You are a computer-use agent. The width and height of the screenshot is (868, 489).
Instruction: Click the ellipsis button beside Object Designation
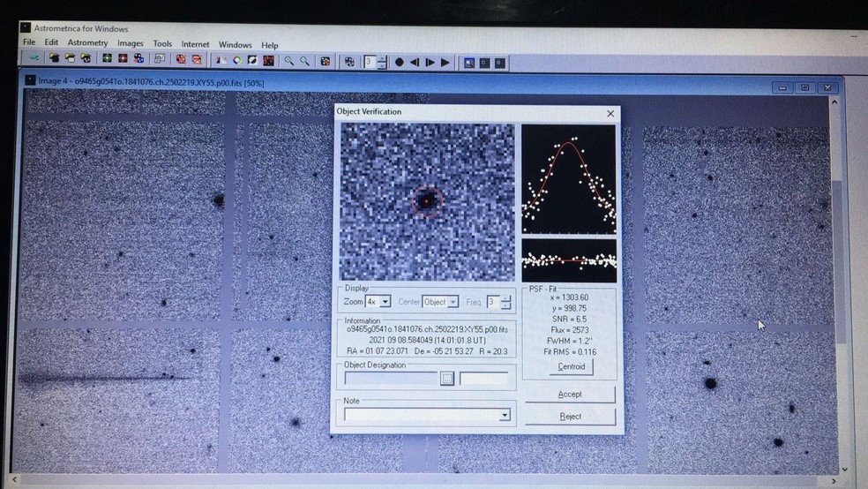pos(447,378)
